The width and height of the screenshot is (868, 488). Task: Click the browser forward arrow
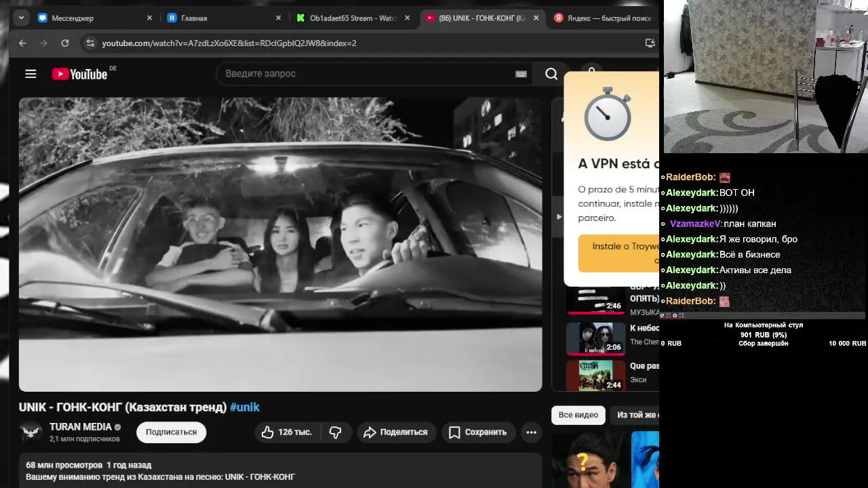(43, 43)
